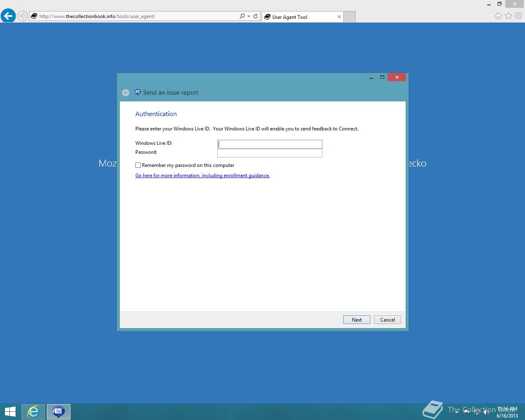Image resolution: width=525 pixels, height=420 pixels.
Task: Click the Cancel button
Action: (x=388, y=320)
